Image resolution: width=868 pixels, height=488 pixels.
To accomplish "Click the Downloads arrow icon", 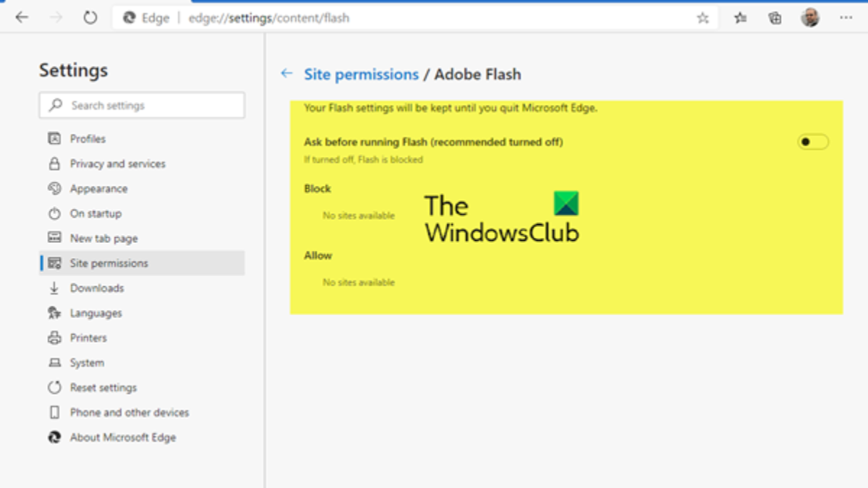I will (54, 288).
